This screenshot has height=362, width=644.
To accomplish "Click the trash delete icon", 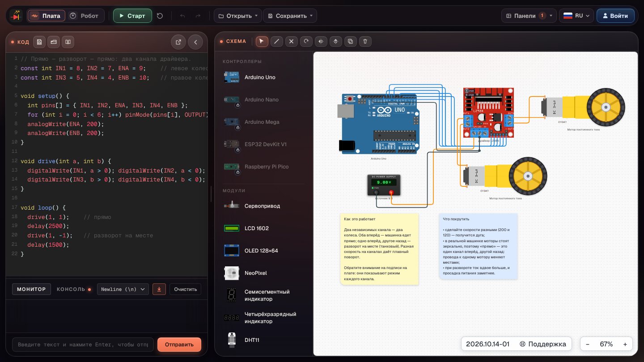I will coord(365,42).
